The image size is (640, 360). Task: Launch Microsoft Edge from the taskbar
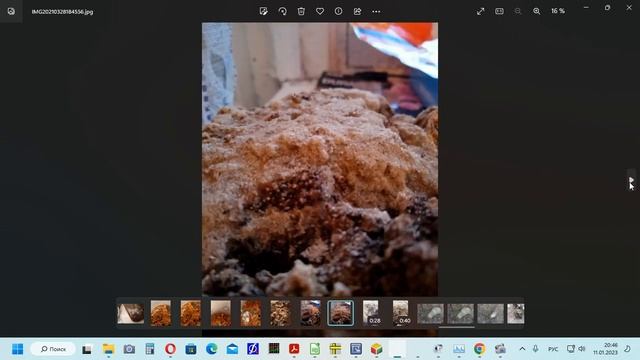[x=211, y=349]
